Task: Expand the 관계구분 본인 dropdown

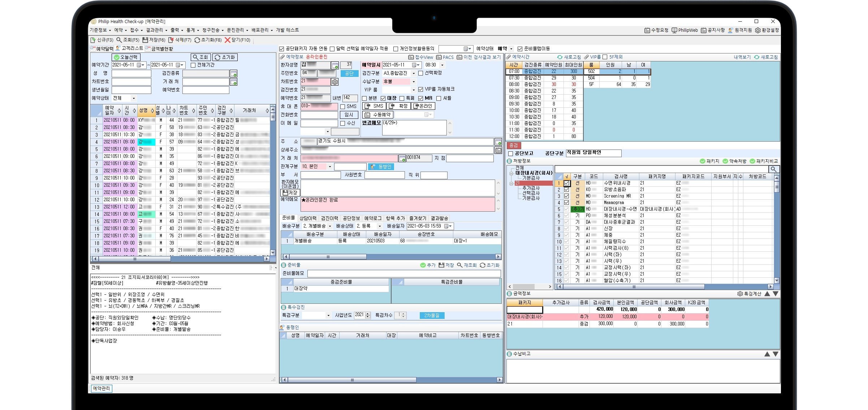Action: coord(330,167)
